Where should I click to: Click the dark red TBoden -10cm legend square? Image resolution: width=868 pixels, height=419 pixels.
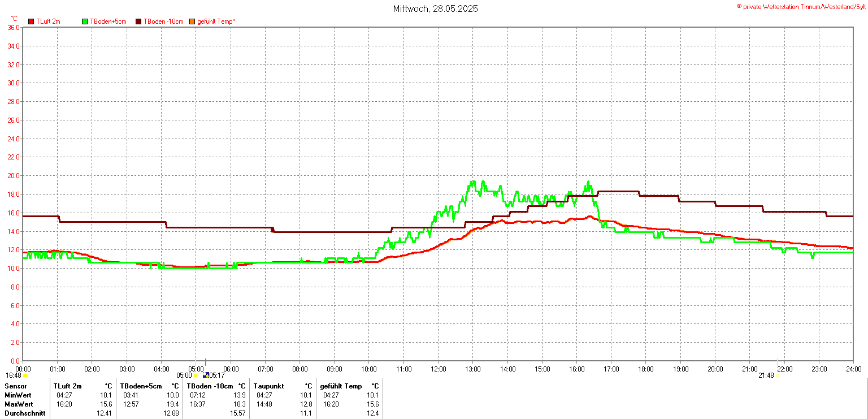[x=138, y=22]
